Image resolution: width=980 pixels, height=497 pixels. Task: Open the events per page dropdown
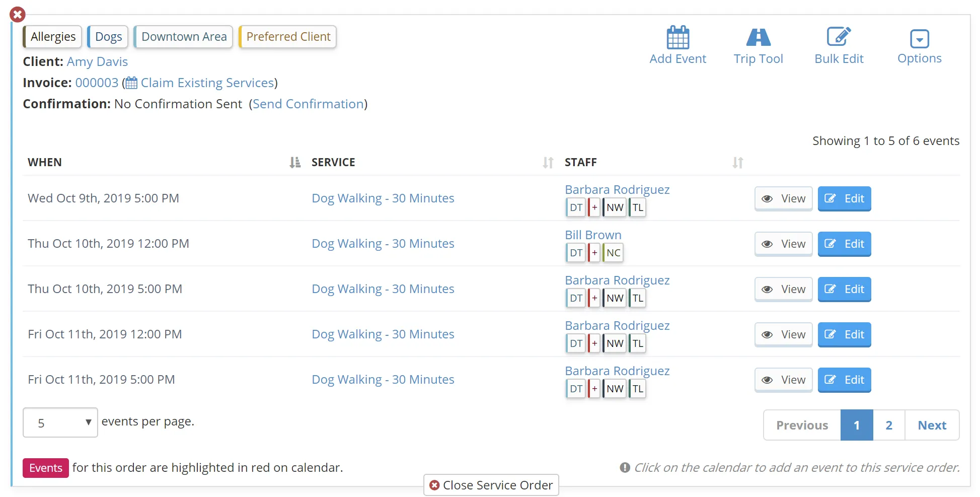pos(60,422)
